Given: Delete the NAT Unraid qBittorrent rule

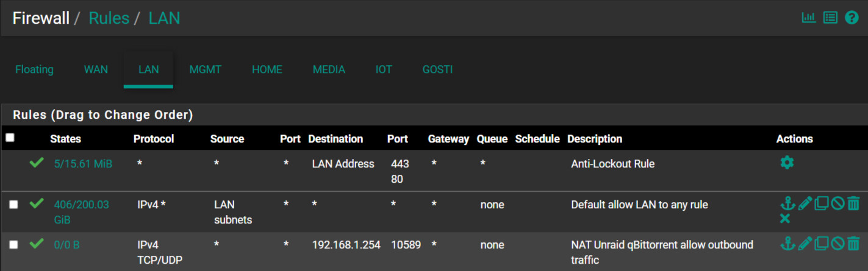Looking at the screenshot, I should (853, 244).
